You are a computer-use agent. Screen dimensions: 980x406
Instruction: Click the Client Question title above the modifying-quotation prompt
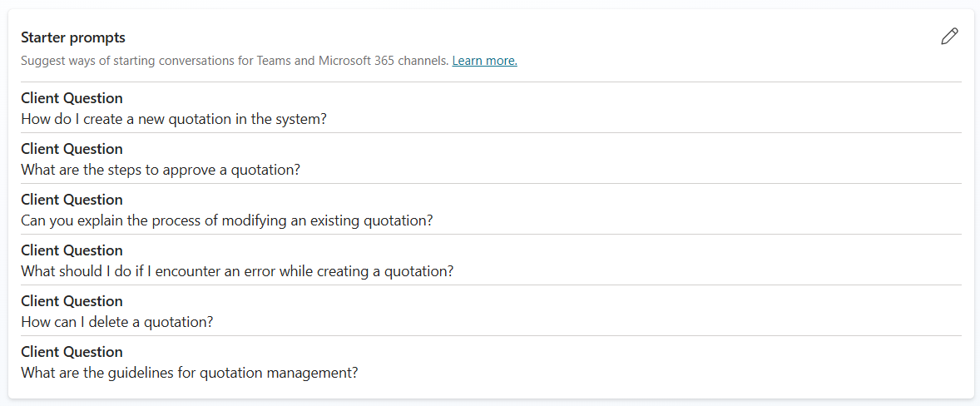coord(72,199)
